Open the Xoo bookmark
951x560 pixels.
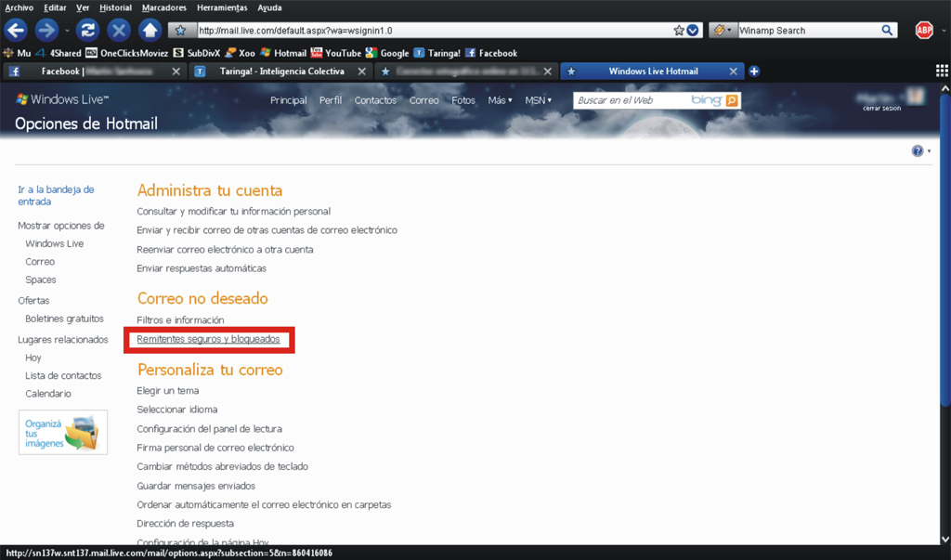pyautogui.click(x=240, y=53)
